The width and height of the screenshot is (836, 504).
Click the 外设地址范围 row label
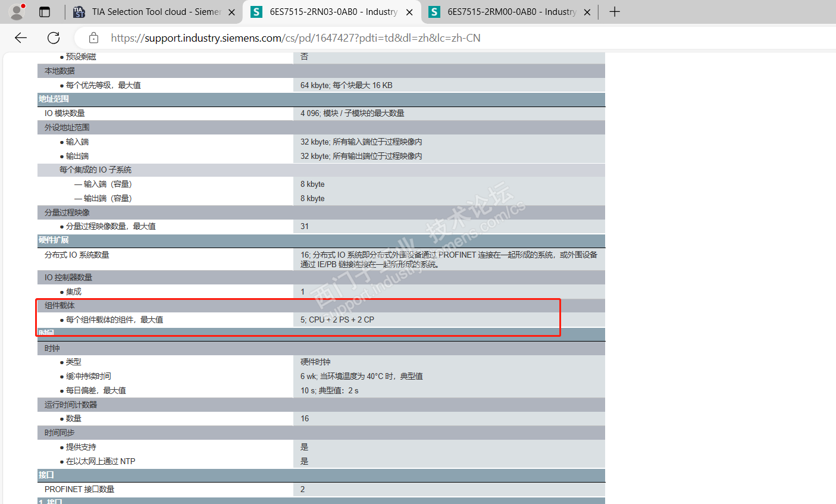(x=67, y=127)
